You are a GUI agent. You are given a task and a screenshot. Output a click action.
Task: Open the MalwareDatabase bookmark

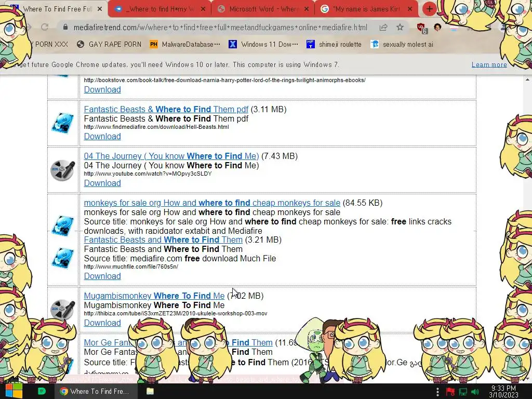(185, 45)
